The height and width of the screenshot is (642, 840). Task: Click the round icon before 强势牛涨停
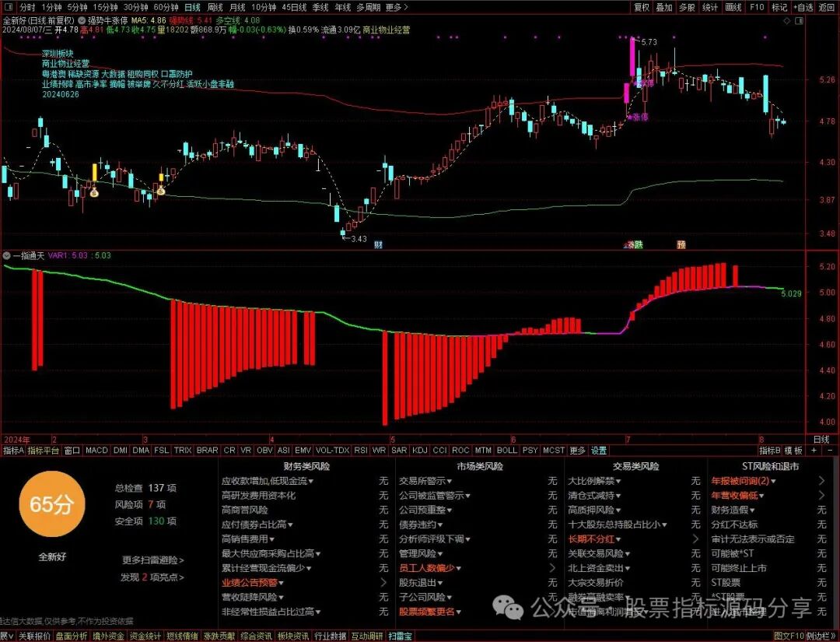[x=82, y=21]
